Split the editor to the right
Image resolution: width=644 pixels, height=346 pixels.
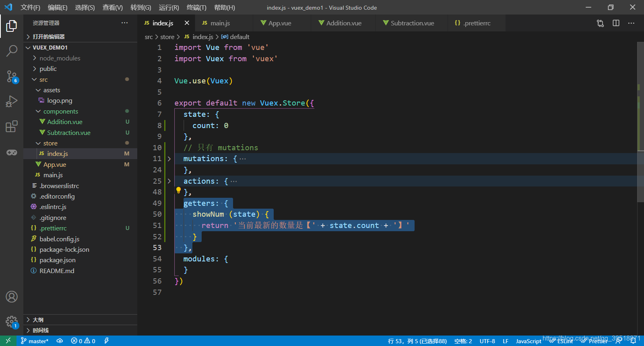click(616, 23)
